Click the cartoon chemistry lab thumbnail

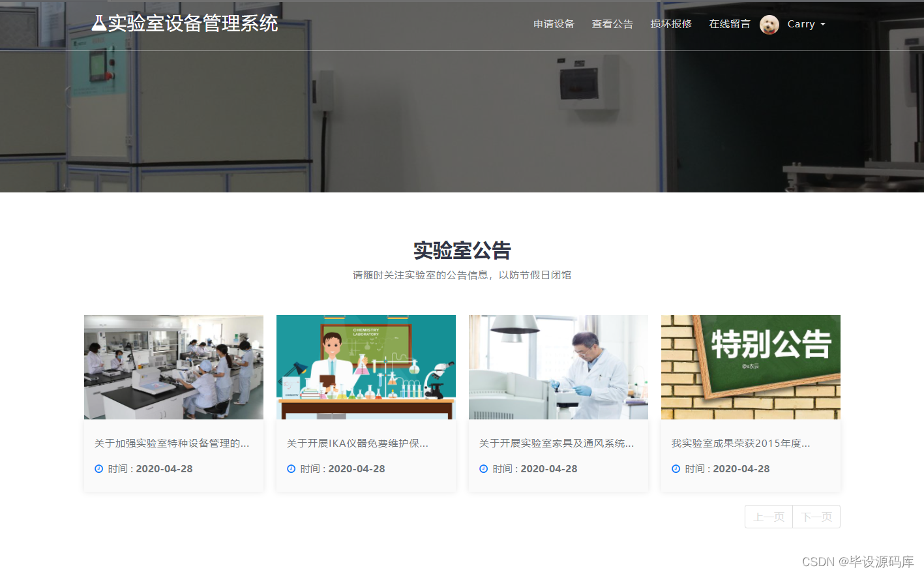pyautogui.click(x=366, y=367)
